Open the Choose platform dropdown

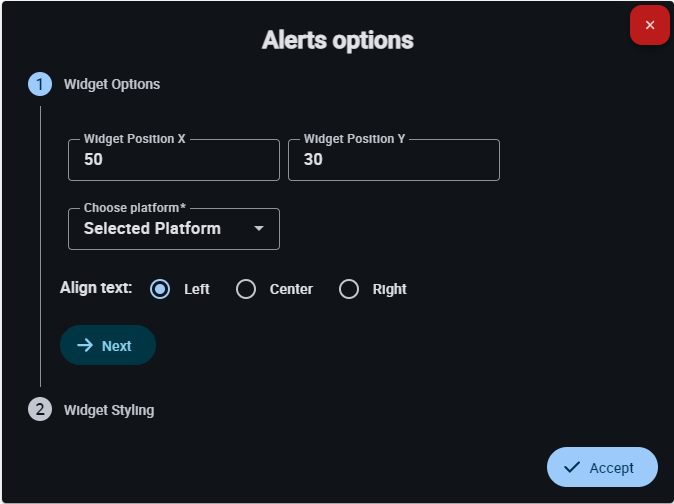pyautogui.click(x=174, y=229)
